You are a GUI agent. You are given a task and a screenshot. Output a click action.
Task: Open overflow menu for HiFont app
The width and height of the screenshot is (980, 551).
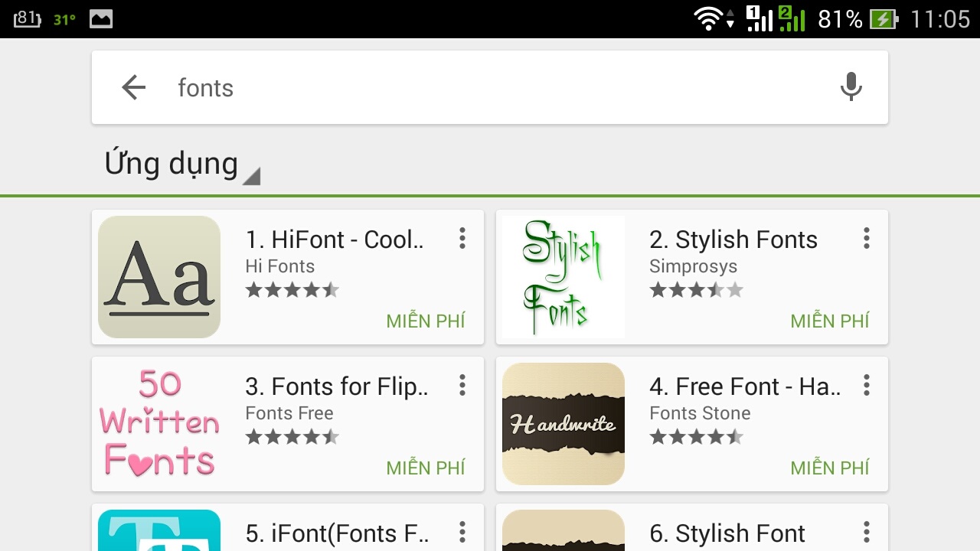[462, 238]
